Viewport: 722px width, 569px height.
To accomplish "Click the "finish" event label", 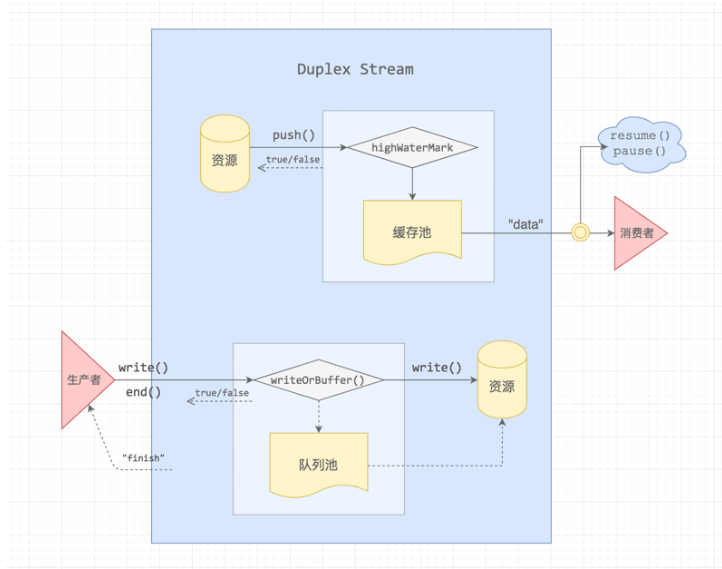I will pyautogui.click(x=143, y=458).
